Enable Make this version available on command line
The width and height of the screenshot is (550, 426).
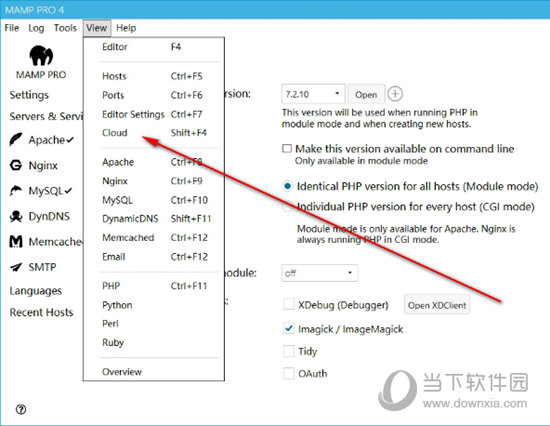287,148
